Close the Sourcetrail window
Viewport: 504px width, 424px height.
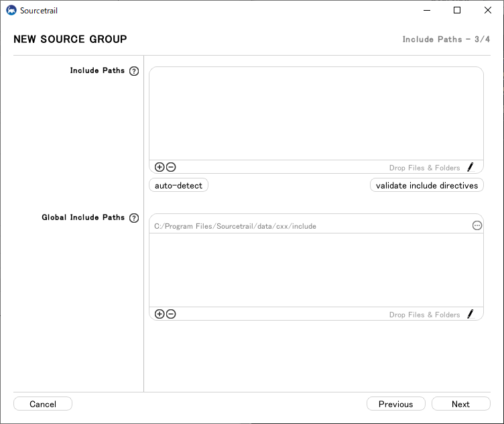pyautogui.click(x=488, y=10)
